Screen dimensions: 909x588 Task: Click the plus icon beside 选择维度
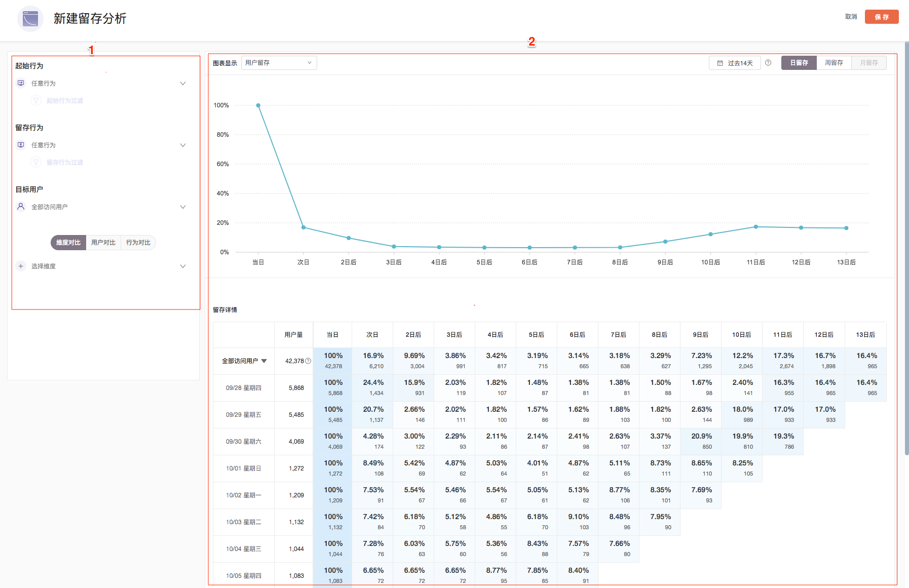pyautogui.click(x=21, y=266)
